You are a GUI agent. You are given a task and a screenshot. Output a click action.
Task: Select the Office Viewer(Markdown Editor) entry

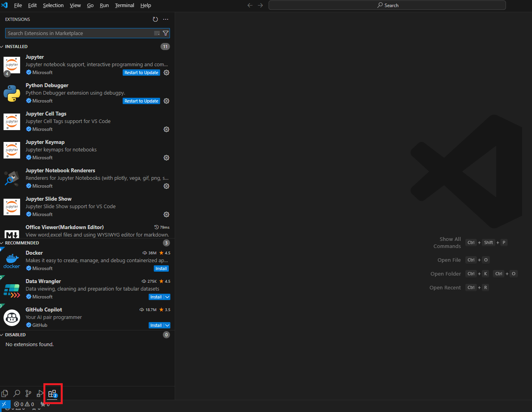click(x=87, y=231)
